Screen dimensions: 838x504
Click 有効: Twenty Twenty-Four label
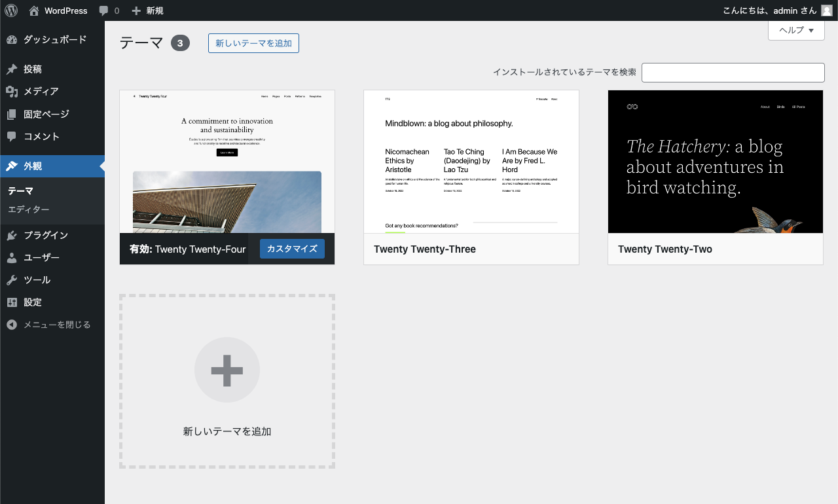point(188,249)
